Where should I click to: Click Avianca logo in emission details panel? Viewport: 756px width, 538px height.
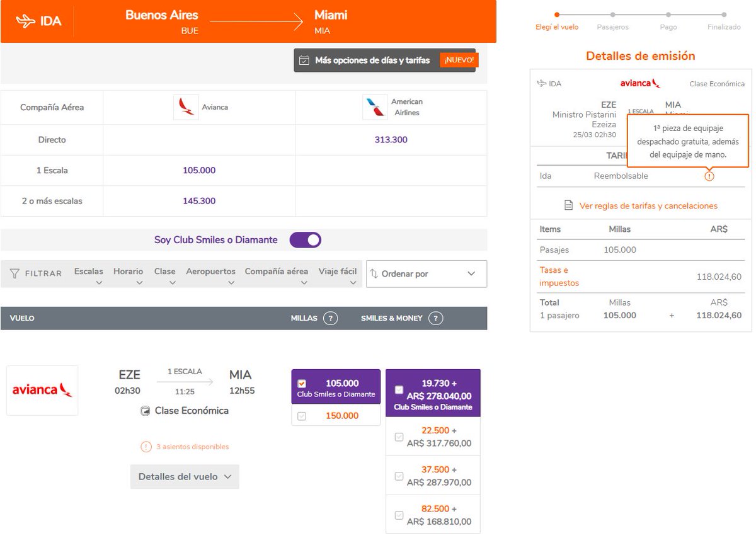pyautogui.click(x=640, y=83)
